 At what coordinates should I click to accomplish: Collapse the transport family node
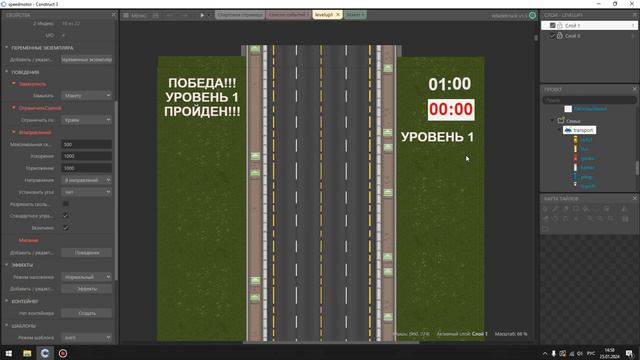[559, 130]
